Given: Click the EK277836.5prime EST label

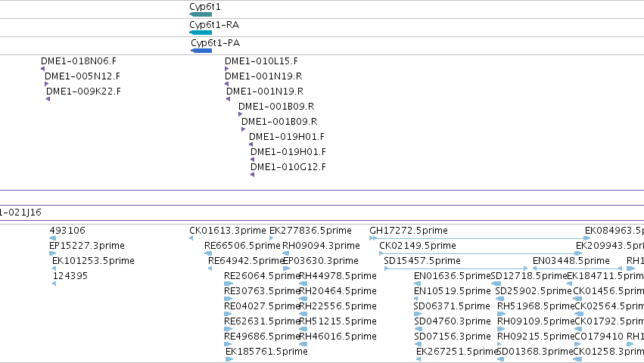Looking at the screenshot, I should (310, 231).
